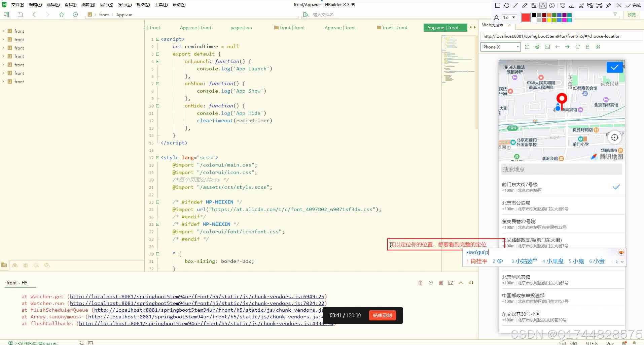Open the Watcher.get chunk-vendors.js:6949:25 link
644x345 pixels.
click(197, 296)
